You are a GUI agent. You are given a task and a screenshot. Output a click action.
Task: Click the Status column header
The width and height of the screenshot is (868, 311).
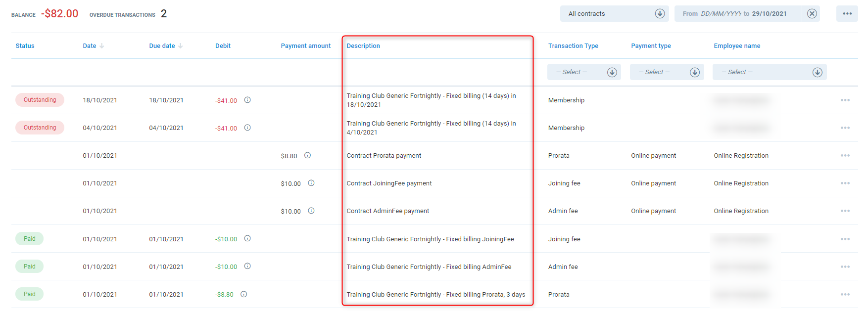pyautogui.click(x=25, y=46)
